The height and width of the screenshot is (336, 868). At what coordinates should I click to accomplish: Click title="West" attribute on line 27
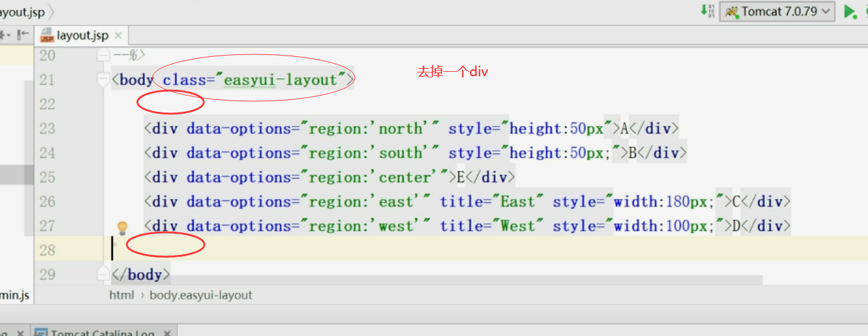[492, 226]
